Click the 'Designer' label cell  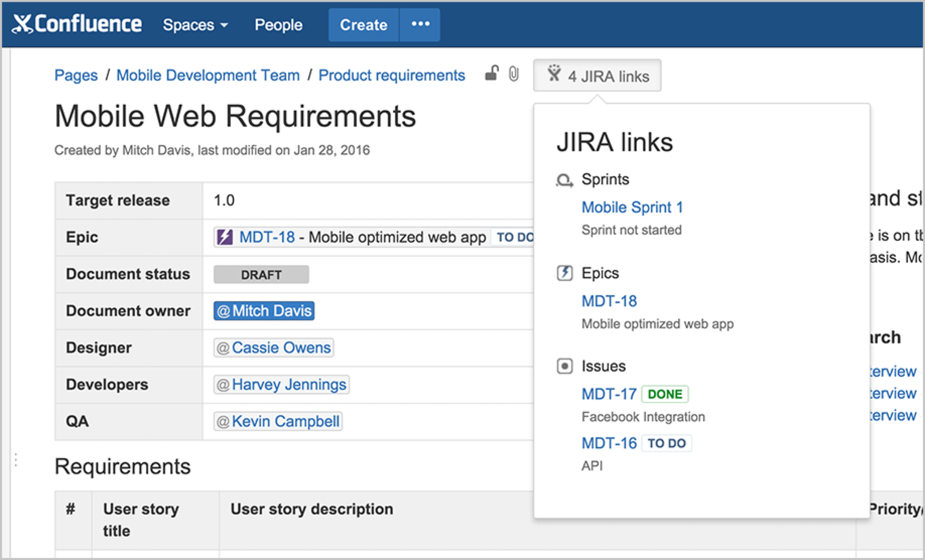128,347
